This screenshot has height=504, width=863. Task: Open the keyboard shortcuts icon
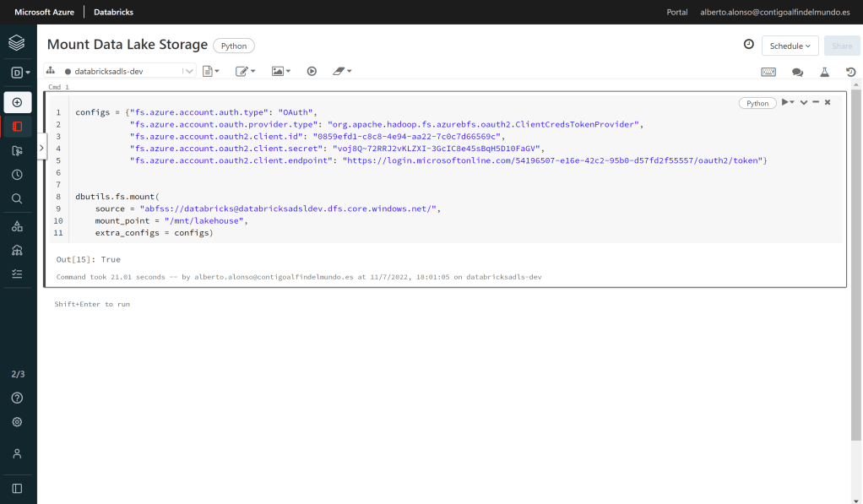[768, 72]
